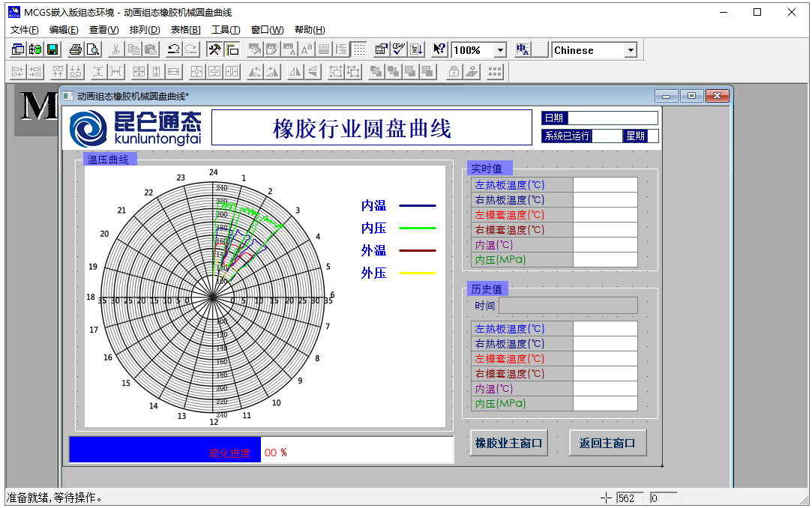
Task: Click the 返回主窗口 button
Action: [x=607, y=443]
